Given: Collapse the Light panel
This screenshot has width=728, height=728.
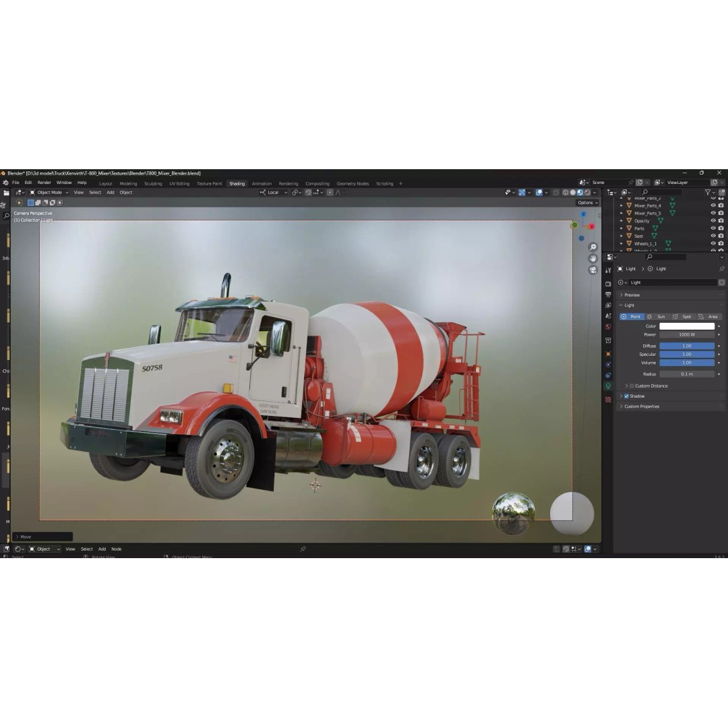Looking at the screenshot, I should tap(671, 305).
